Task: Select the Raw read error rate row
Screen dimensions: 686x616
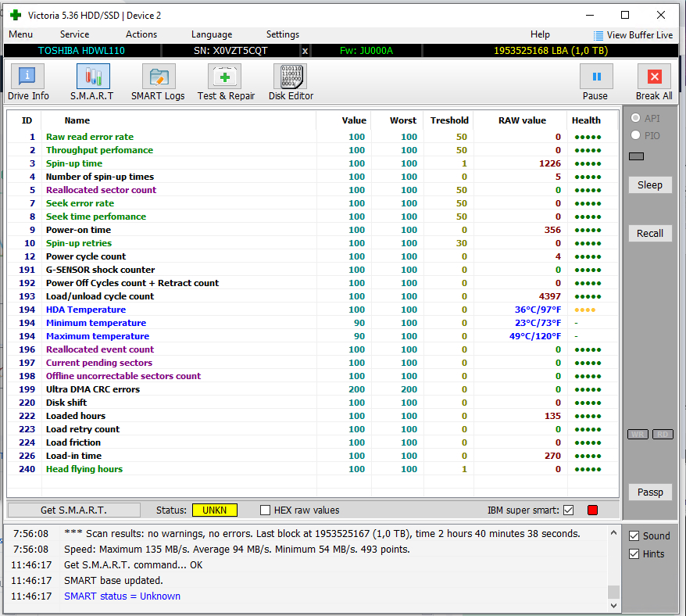Action: click(313, 137)
